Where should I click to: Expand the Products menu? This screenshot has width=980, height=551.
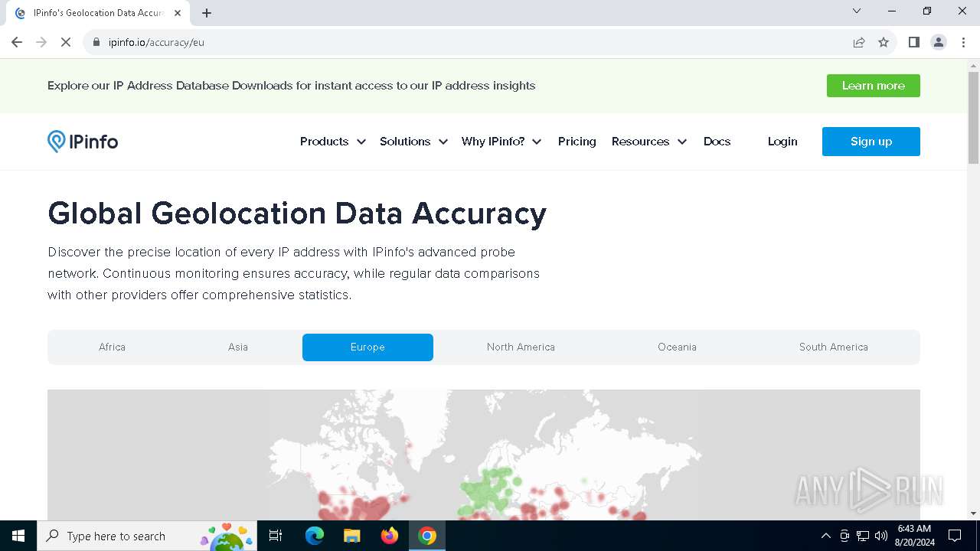click(333, 142)
